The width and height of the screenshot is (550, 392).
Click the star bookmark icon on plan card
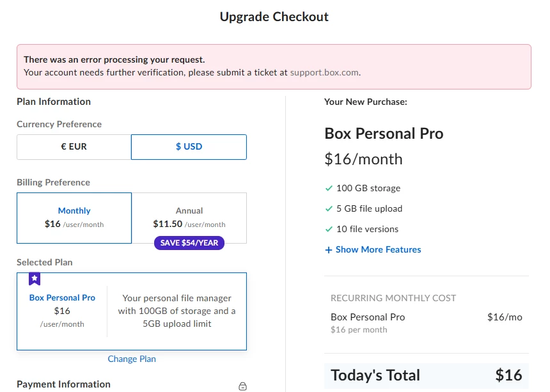point(35,279)
